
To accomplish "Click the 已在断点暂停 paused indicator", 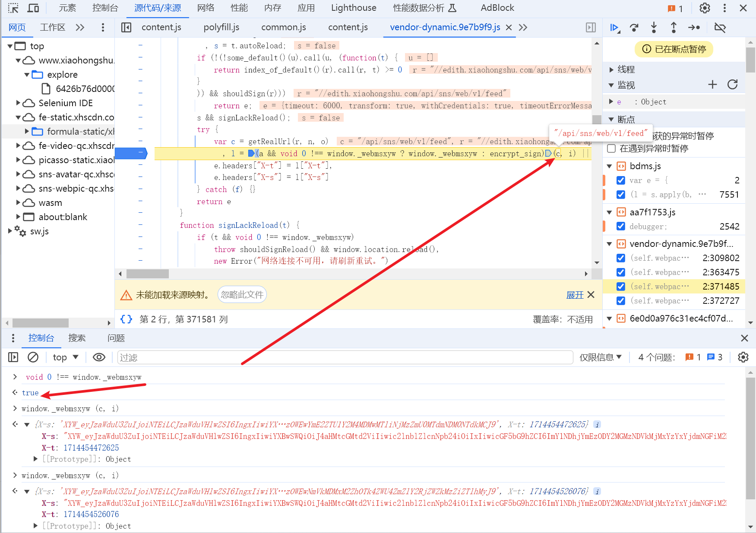I will pyautogui.click(x=674, y=49).
